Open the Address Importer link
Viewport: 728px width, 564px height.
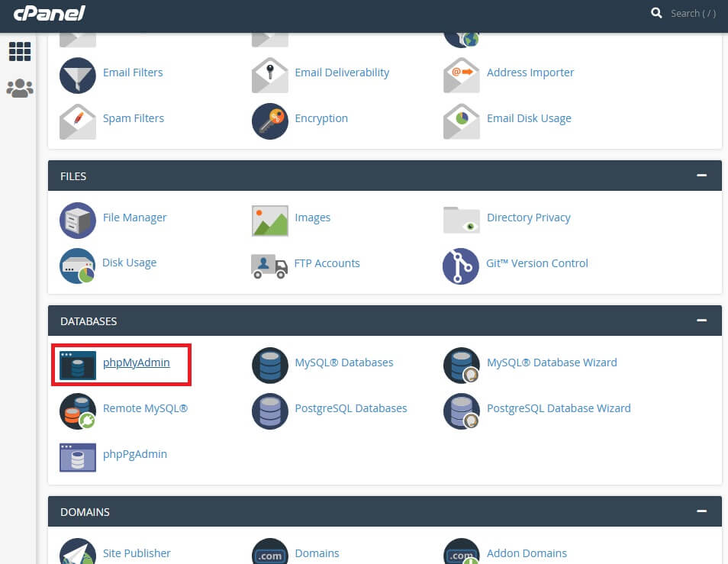[x=530, y=73]
